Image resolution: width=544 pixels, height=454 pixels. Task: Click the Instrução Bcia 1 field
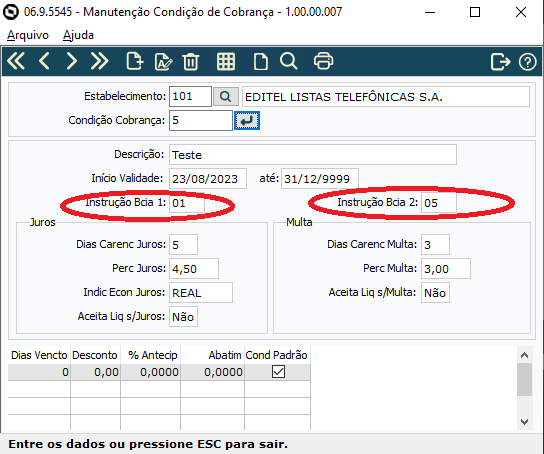tap(187, 203)
